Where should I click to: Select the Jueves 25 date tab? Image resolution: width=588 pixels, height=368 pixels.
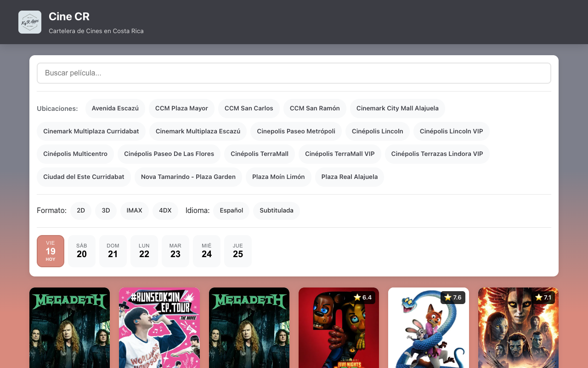pyautogui.click(x=238, y=251)
